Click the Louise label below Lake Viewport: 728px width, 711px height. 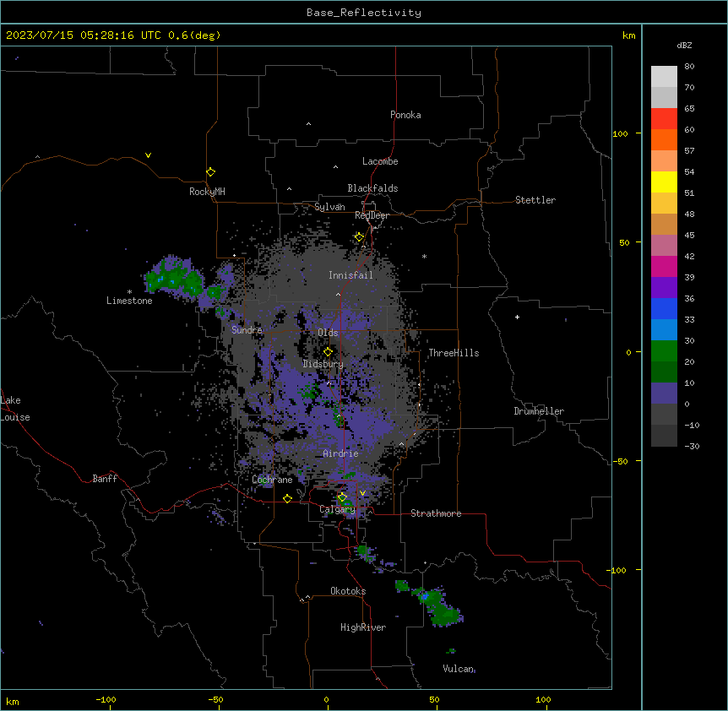(15, 417)
